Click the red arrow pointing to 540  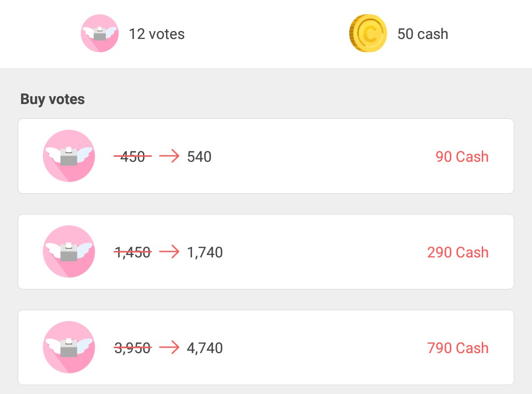(169, 156)
